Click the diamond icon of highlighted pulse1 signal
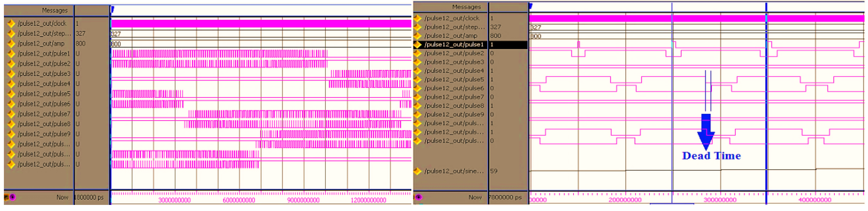 click(x=418, y=45)
